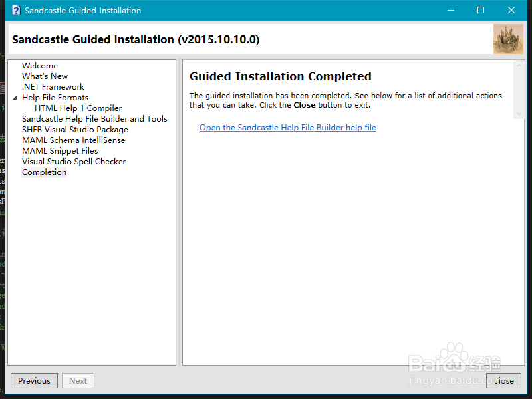The height and width of the screenshot is (399, 532).
Task: Open the HTML Help 1 Compiler step
Action: tap(78, 108)
